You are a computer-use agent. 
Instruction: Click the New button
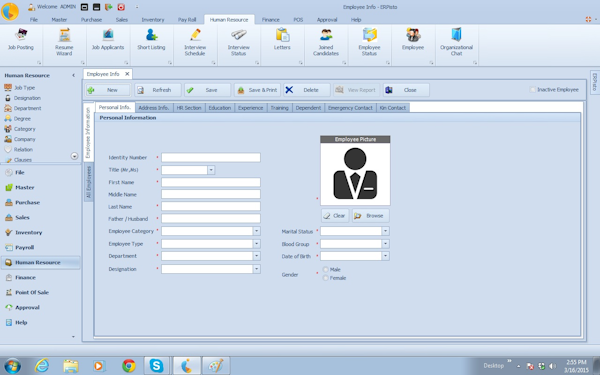coord(108,90)
